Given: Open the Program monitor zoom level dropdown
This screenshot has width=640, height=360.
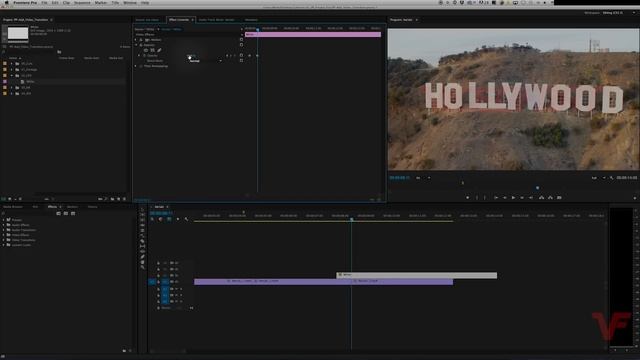Looking at the screenshot, I should [423, 178].
